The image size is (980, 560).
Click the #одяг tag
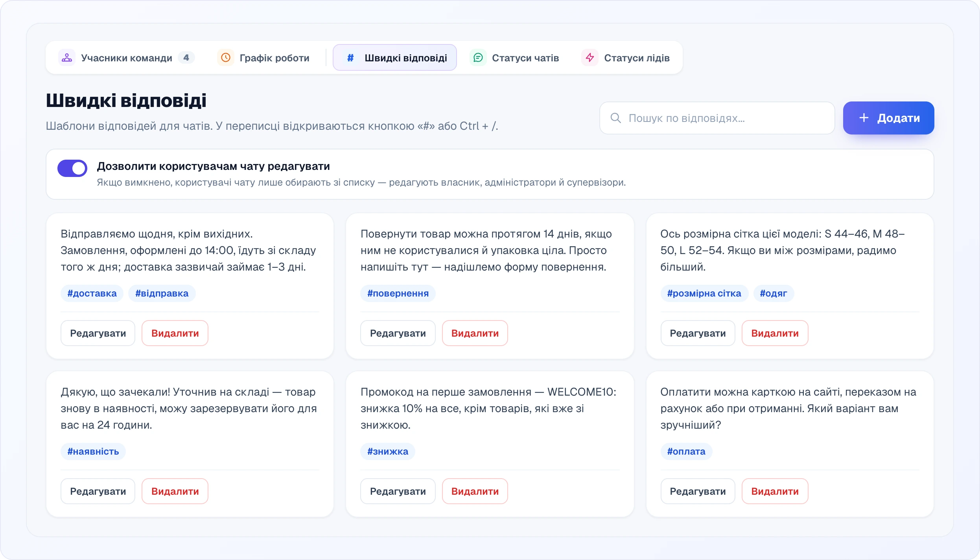774,293
